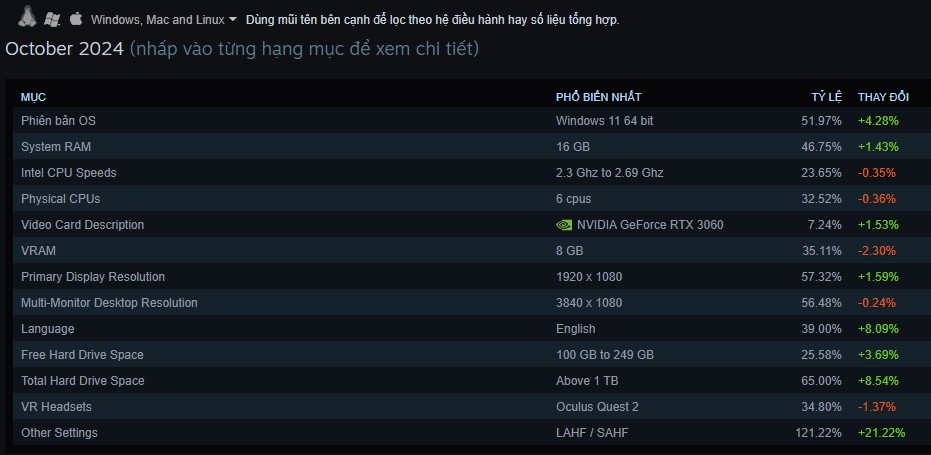The image size is (931, 455).
Task: Expand Video Card Description row
Action: (469, 225)
